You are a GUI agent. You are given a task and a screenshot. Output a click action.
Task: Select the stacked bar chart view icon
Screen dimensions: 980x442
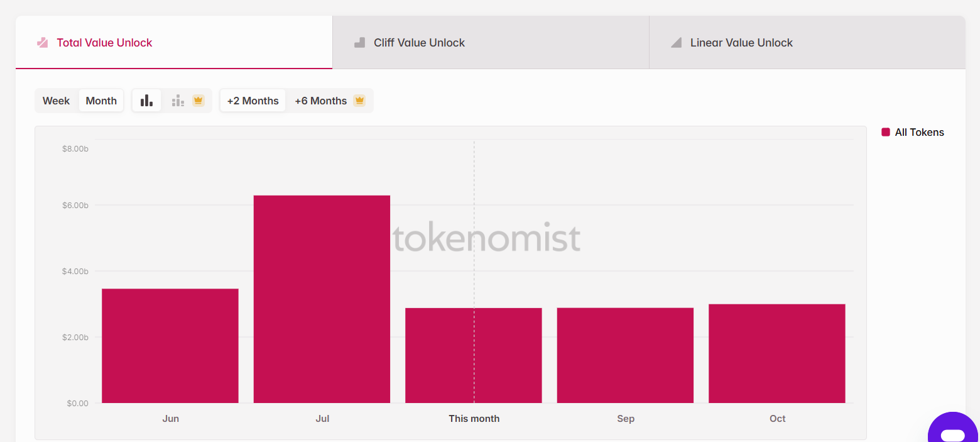pos(178,101)
